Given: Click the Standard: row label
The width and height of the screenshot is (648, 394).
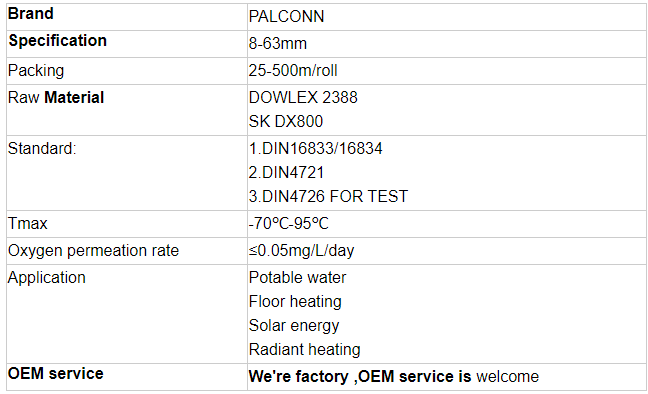Looking at the screenshot, I should click(x=42, y=148).
